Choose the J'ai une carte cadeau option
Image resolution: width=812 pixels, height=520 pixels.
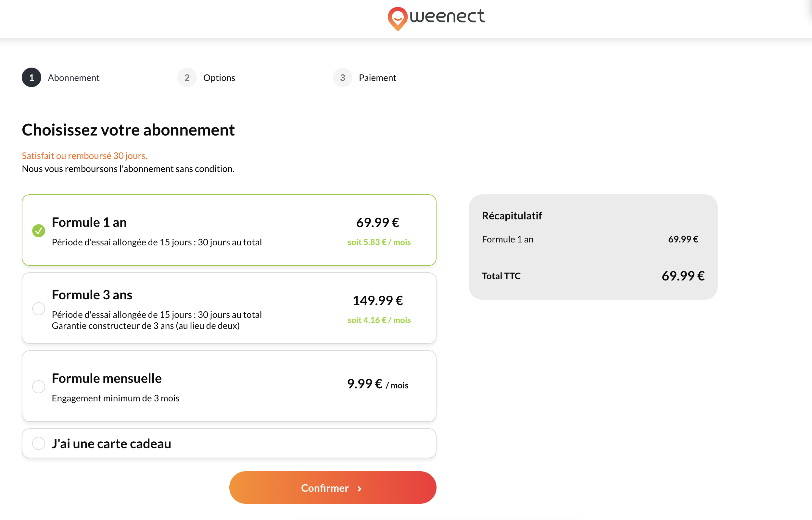pos(38,443)
